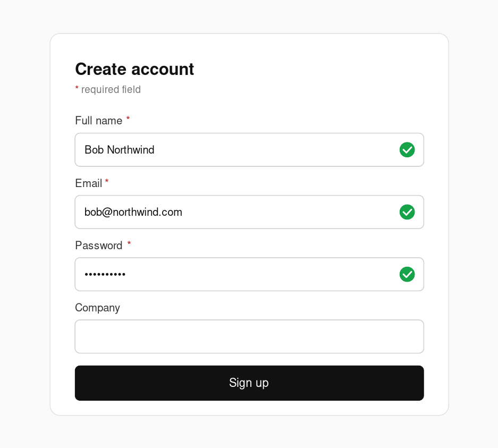The image size is (498, 448).
Task: Focus the Full name text box
Action: [x=239, y=150]
